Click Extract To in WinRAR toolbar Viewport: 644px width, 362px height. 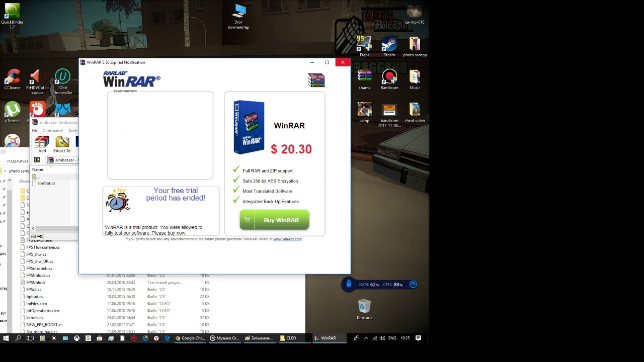(x=62, y=144)
